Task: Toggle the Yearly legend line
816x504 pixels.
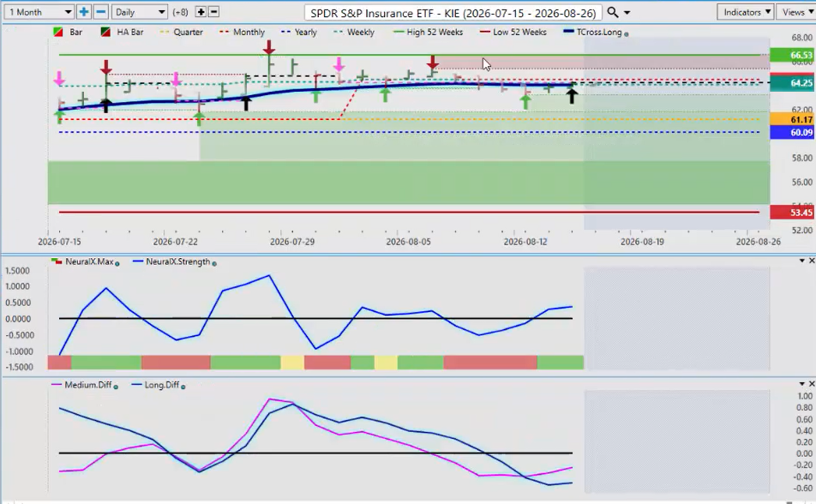Action: tap(298, 33)
